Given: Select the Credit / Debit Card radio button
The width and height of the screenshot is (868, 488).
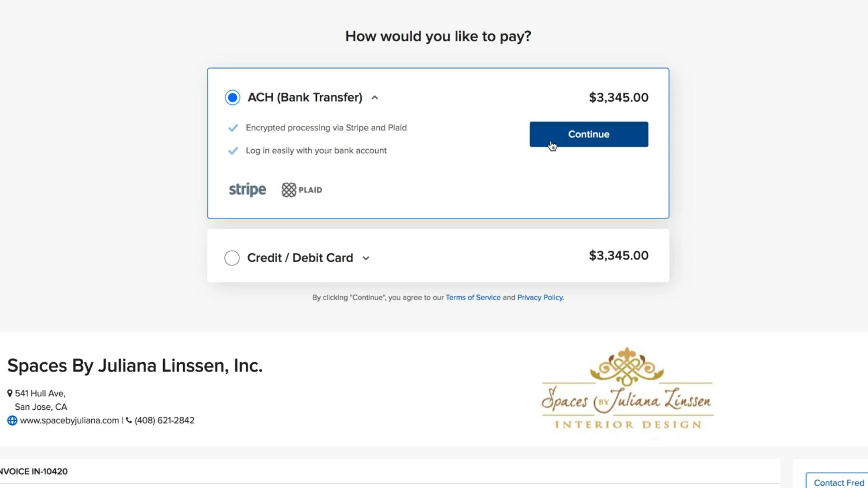Looking at the screenshot, I should pyautogui.click(x=232, y=258).
